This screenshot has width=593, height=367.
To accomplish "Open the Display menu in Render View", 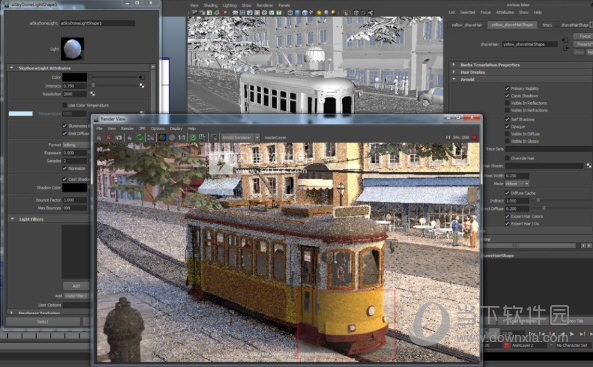I will 176,129.
